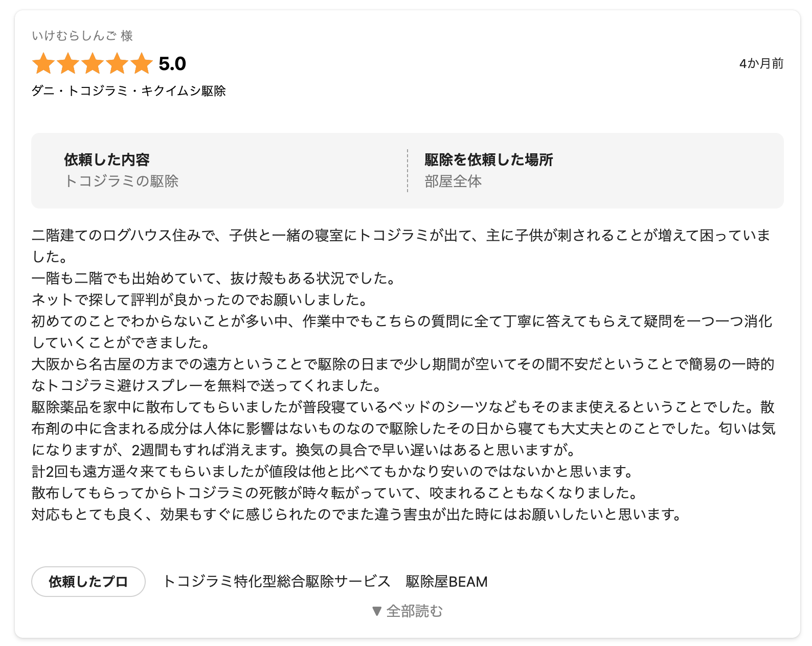The height and width of the screenshot is (646, 812).
Task: Click the third (middle) rating star
Action: coord(93,64)
